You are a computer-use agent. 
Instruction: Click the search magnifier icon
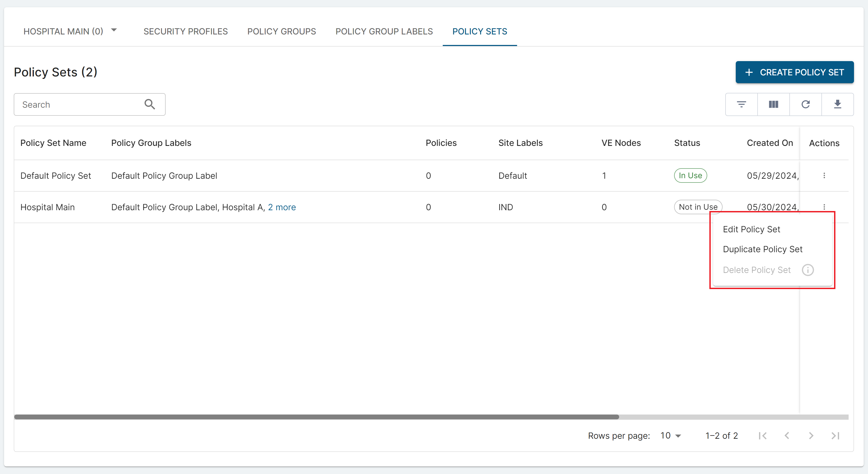click(x=150, y=104)
